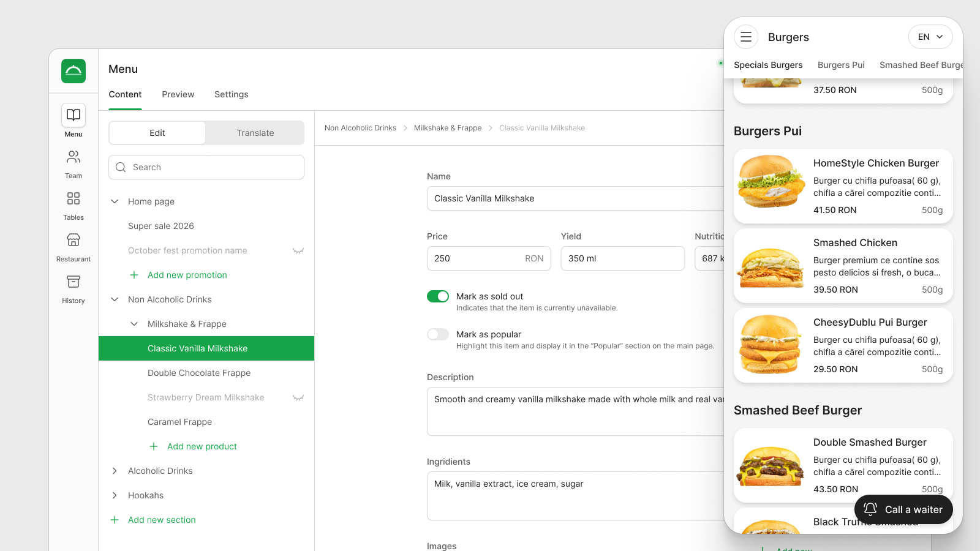Select Strawberry Dream Milkshake item
980x551 pixels.
coord(206,397)
